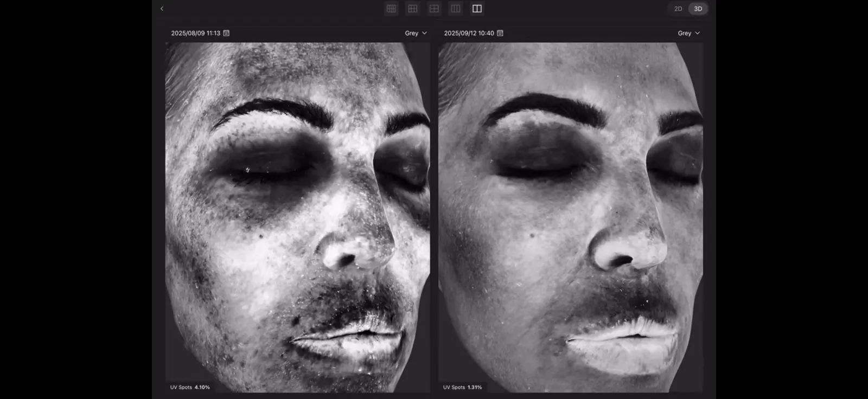Select the three-column layout icon

point(456,9)
